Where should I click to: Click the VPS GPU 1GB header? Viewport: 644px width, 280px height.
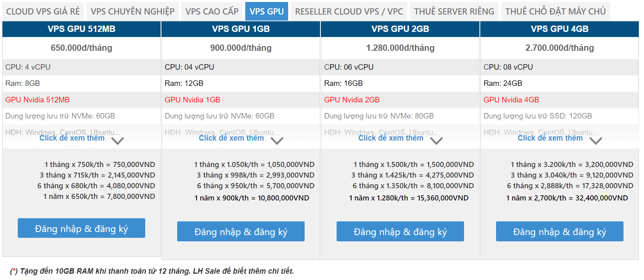pos(241,29)
